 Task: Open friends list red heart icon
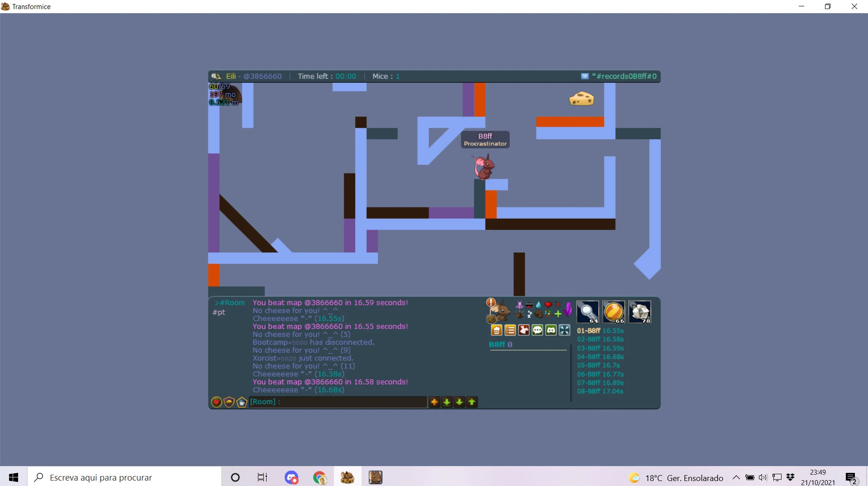pyautogui.click(x=216, y=402)
